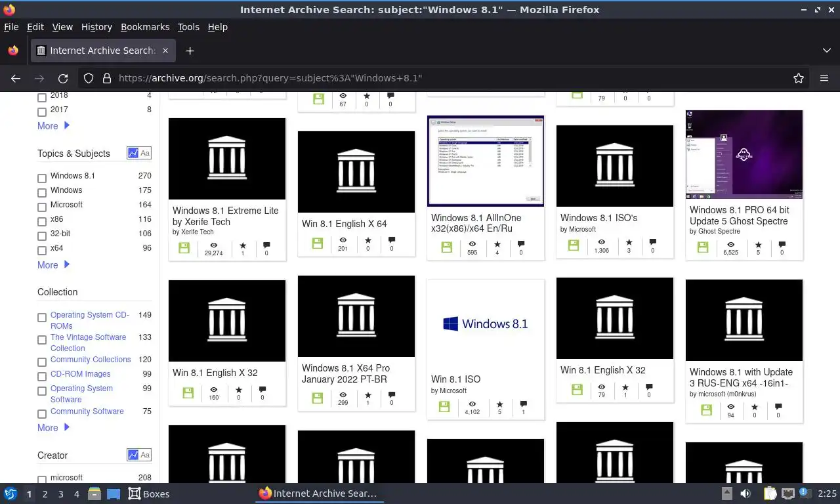The width and height of the screenshot is (840, 504).
Task: Open the system menu icon in the taskbar
Action: click(10, 493)
